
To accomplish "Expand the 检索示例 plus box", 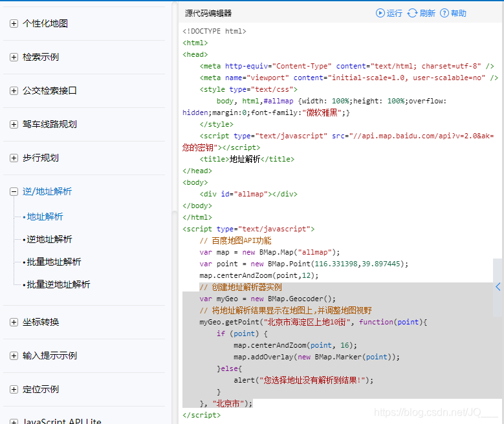I will [14, 57].
